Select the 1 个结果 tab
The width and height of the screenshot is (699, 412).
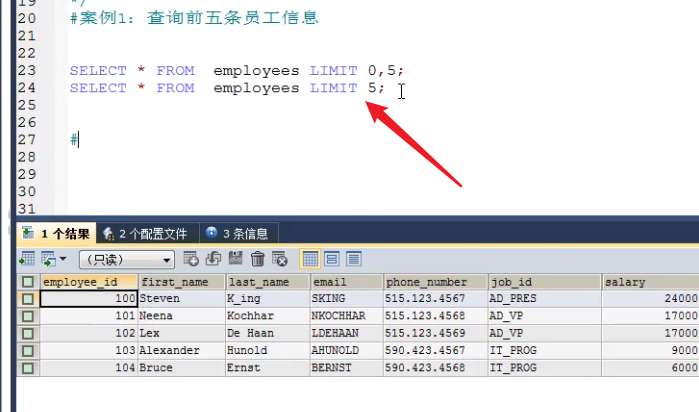tap(57, 233)
